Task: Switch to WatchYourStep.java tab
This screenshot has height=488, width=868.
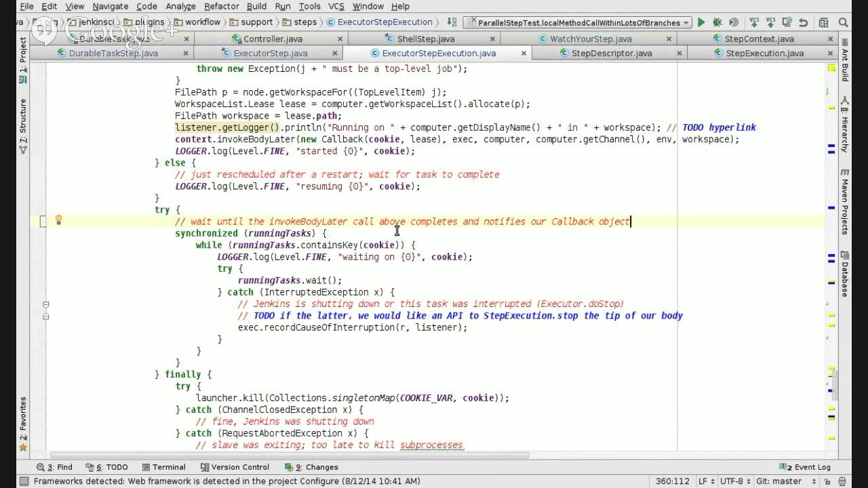Action: click(x=591, y=39)
